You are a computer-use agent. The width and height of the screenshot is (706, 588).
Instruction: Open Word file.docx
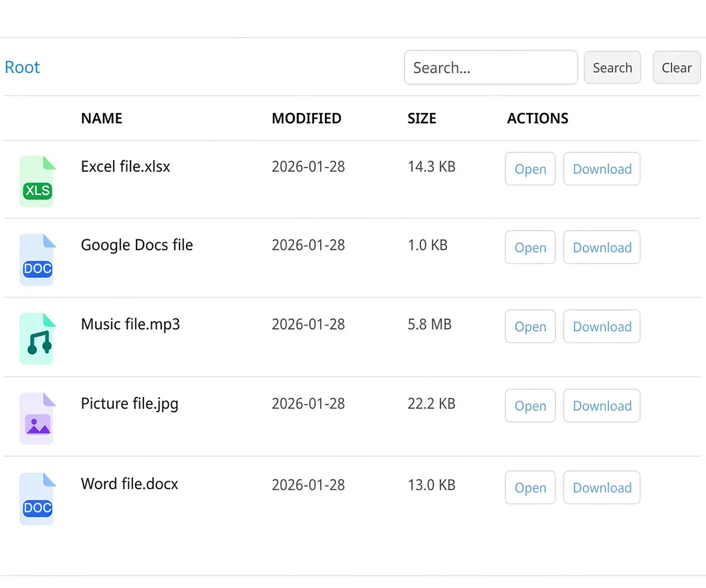pos(530,487)
